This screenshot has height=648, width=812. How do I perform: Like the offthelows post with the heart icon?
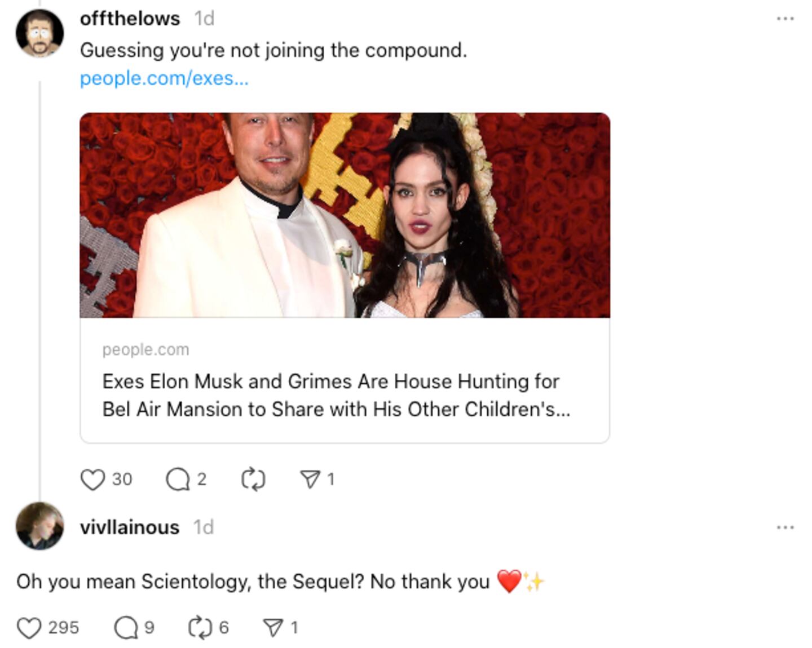[92, 480]
